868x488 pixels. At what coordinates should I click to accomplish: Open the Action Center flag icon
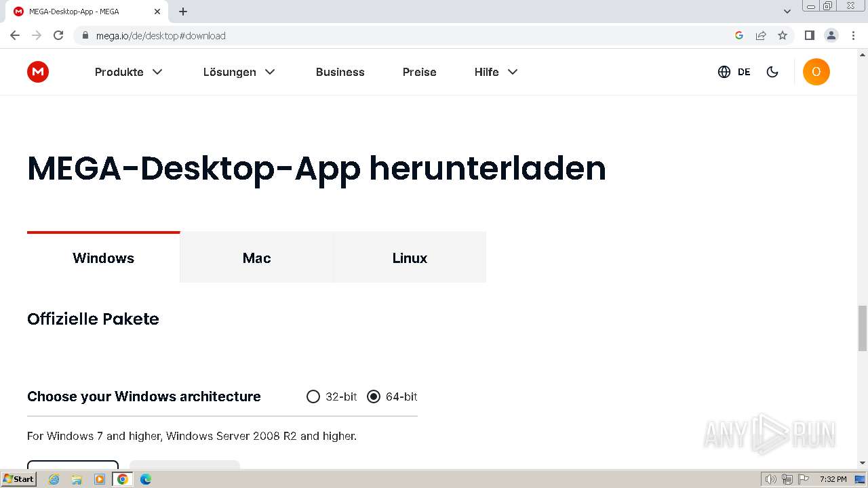pos(803,479)
